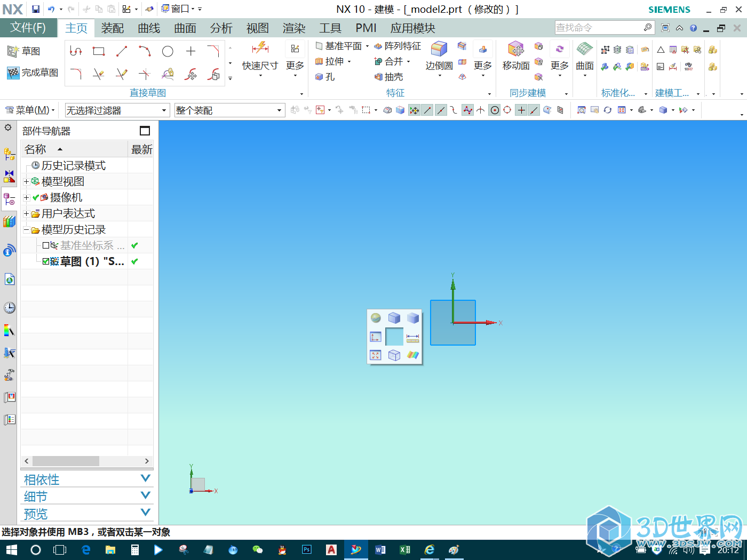Select the Line sketch tool
The image size is (747, 560).
coord(122,51)
